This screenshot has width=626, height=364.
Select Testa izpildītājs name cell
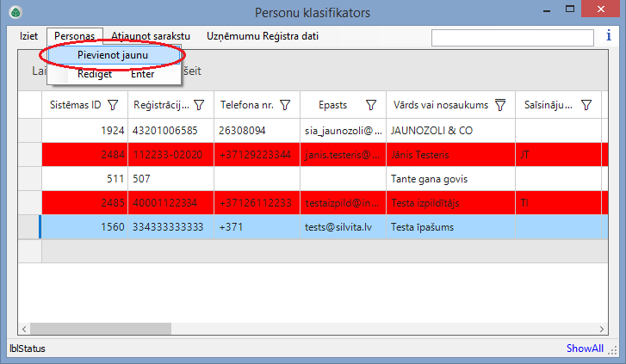(450, 203)
